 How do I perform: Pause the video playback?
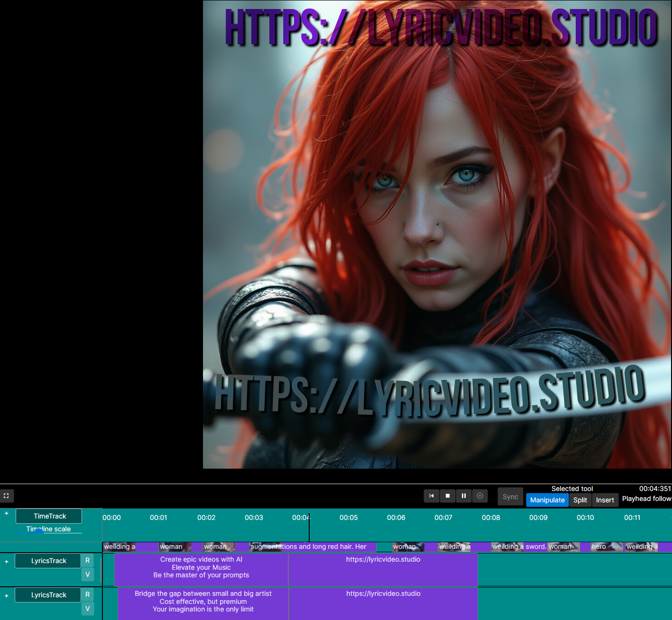[464, 496]
